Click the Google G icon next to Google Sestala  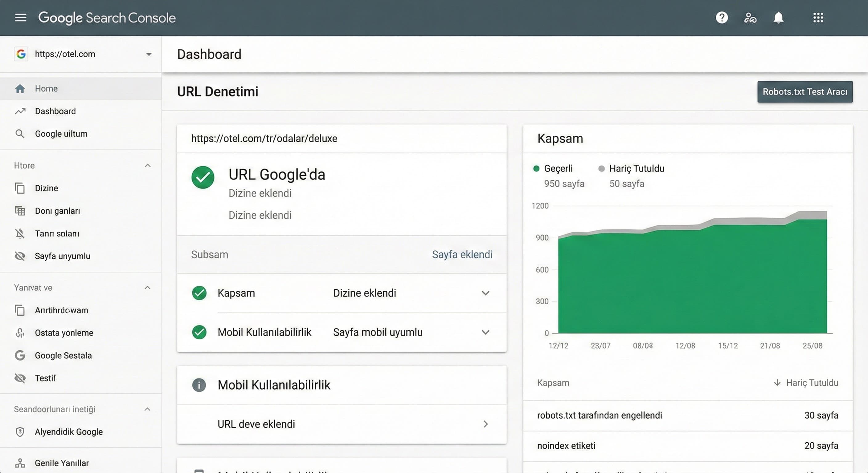point(20,355)
